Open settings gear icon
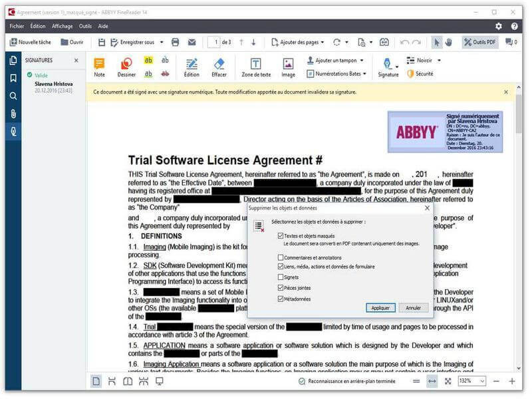This screenshot has width=532, height=399. coord(498,26)
